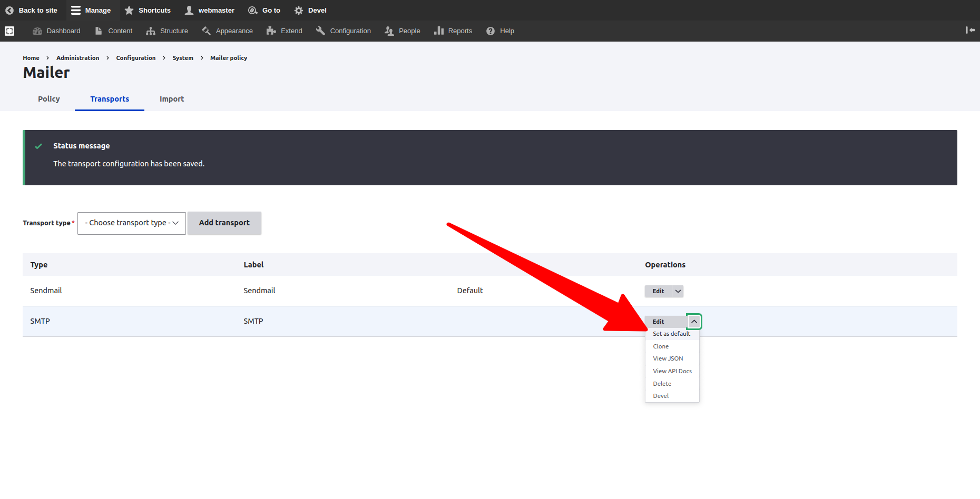Viewport: 980px width, 499px height.
Task: Open the Import tab
Action: [x=172, y=99]
